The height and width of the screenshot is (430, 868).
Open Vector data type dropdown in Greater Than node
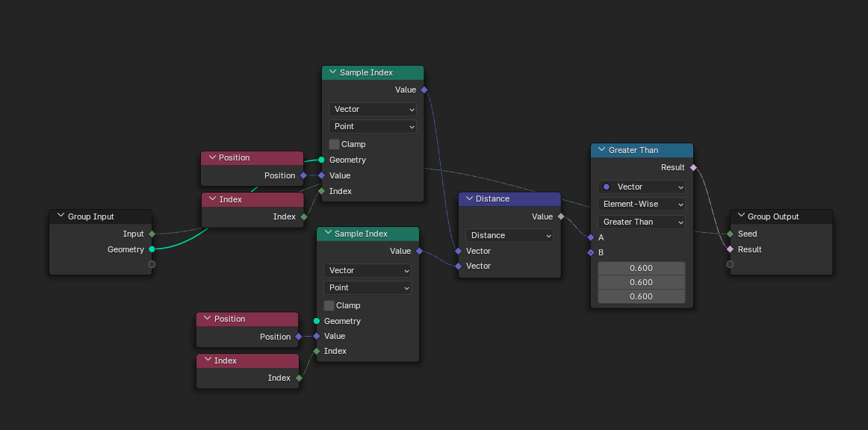642,187
